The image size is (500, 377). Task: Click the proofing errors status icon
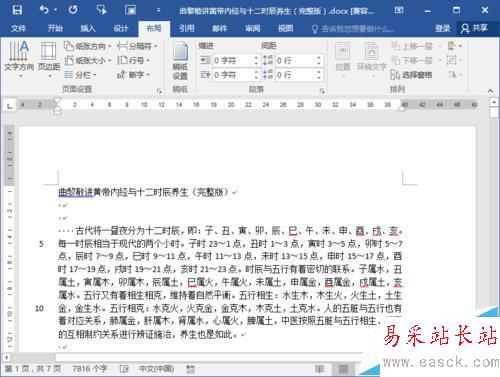124,369
